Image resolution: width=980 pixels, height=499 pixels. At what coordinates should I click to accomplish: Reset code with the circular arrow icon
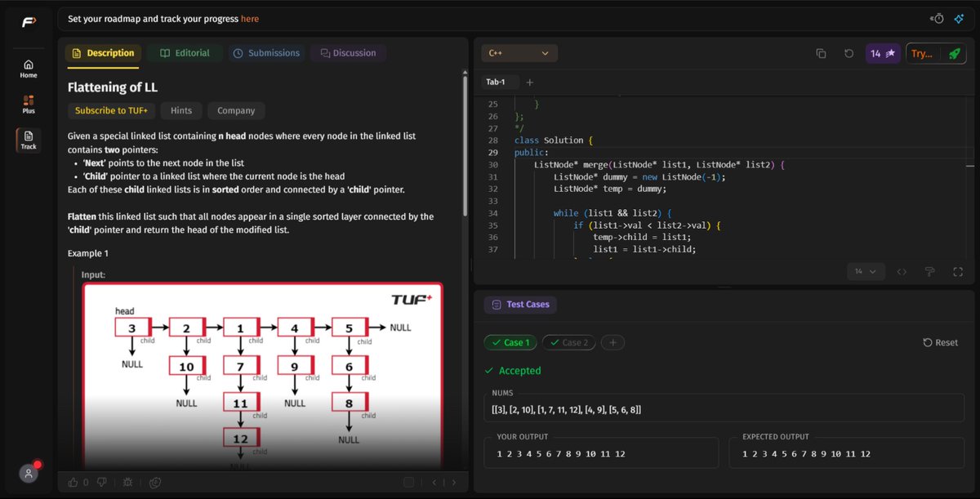pyautogui.click(x=849, y=53)
